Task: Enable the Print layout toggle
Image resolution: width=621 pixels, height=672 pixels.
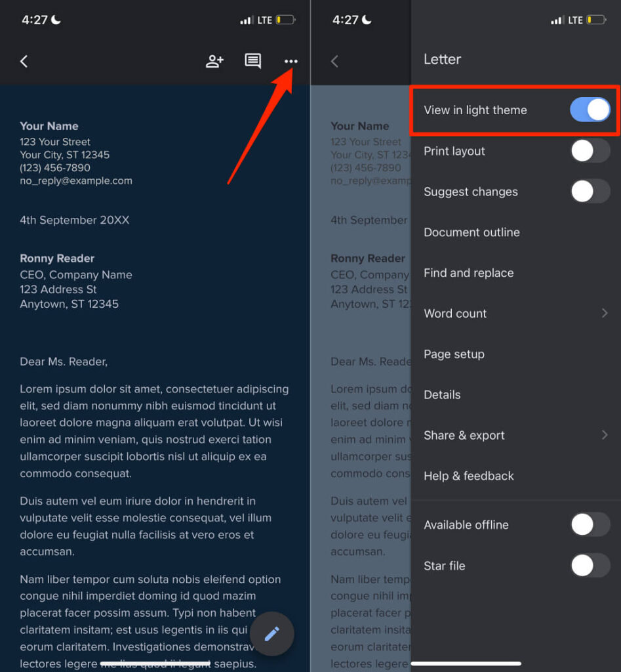Action: click(590, 151)
